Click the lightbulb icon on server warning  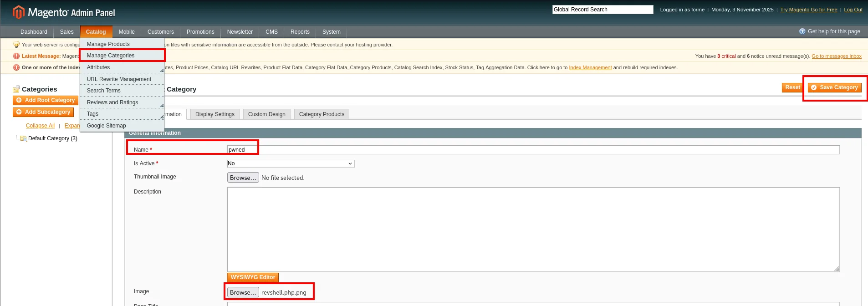[x=16, y=45]
